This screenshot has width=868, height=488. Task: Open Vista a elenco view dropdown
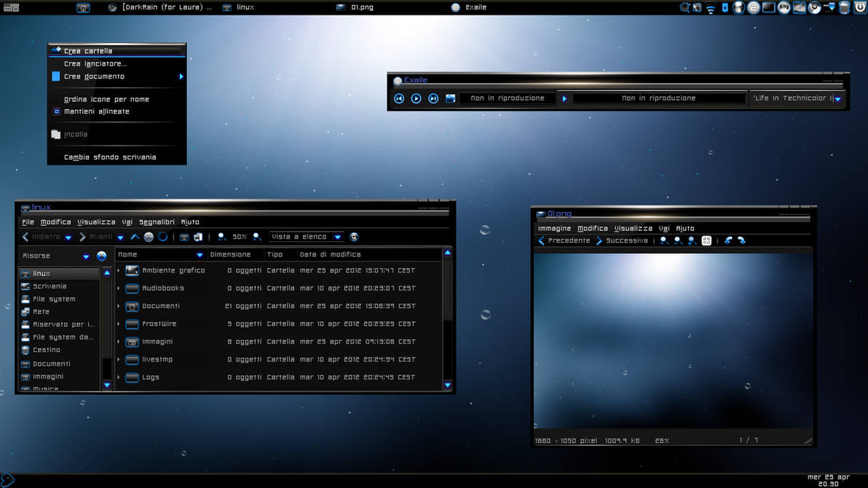(x=307, y=237)
